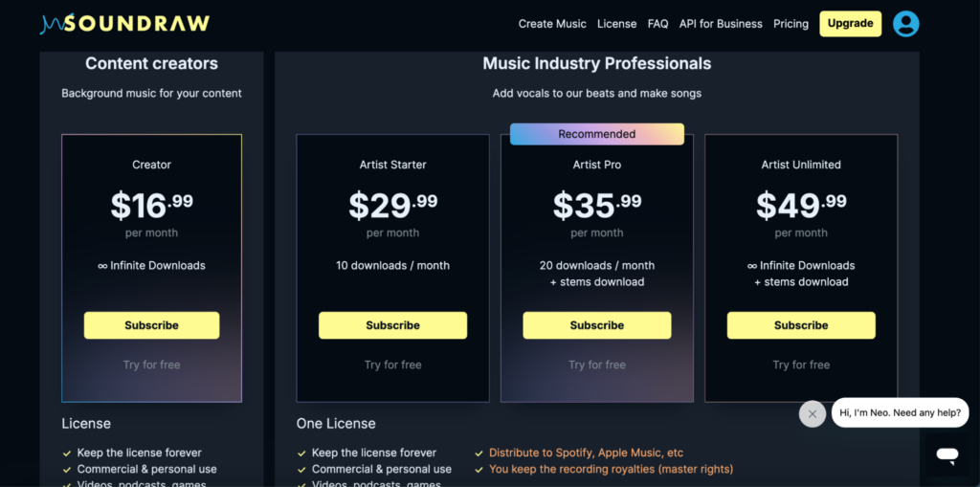Subscribe to the Artist Pro plan
The height and width of the screenshot is (487, 980).
pyautogui.click(x=597, y=325)
